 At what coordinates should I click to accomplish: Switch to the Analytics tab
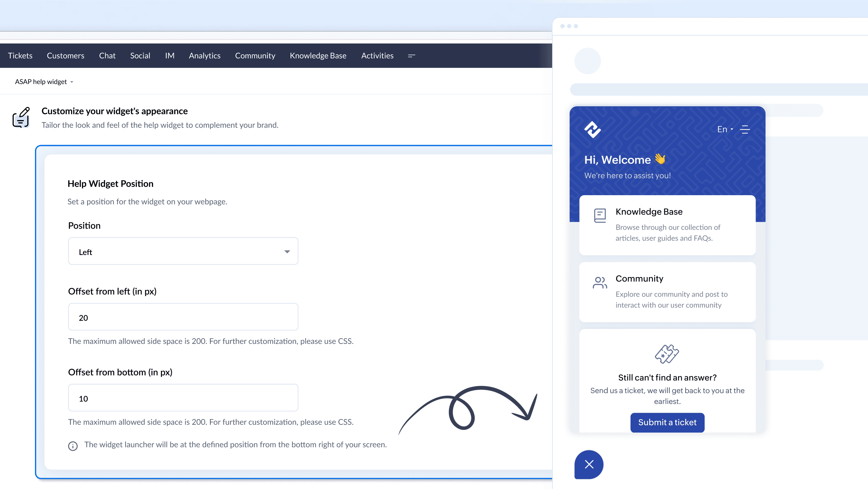pos(205,56)
